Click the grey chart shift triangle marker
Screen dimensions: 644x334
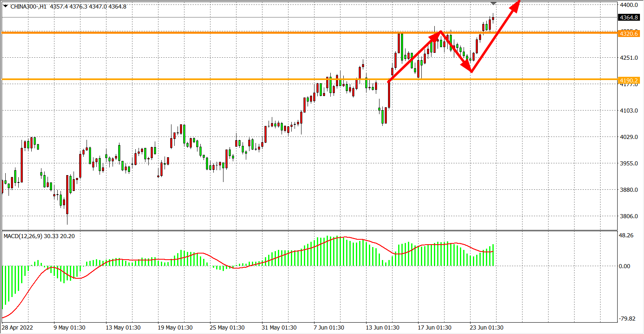493,4
